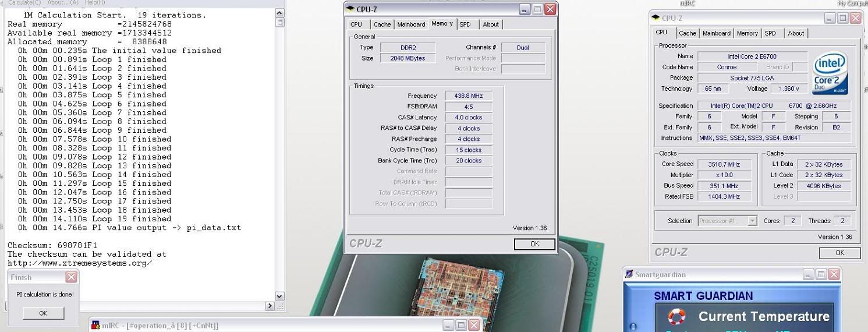Open the About tab in center CPU-Z window
The image size is (868, 332).
491,24
